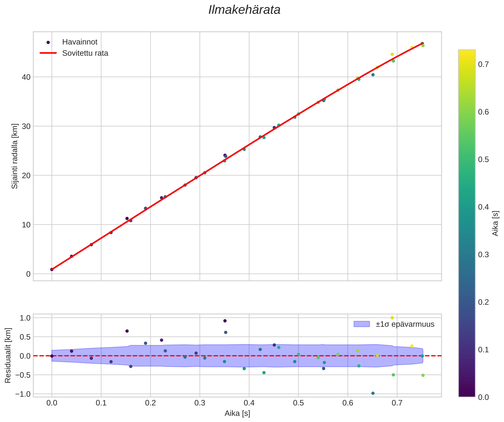The image size is (504, 422).
Task: Click the residual point near −1.0 at 0.65 s
Action: [x=373, y=393]
